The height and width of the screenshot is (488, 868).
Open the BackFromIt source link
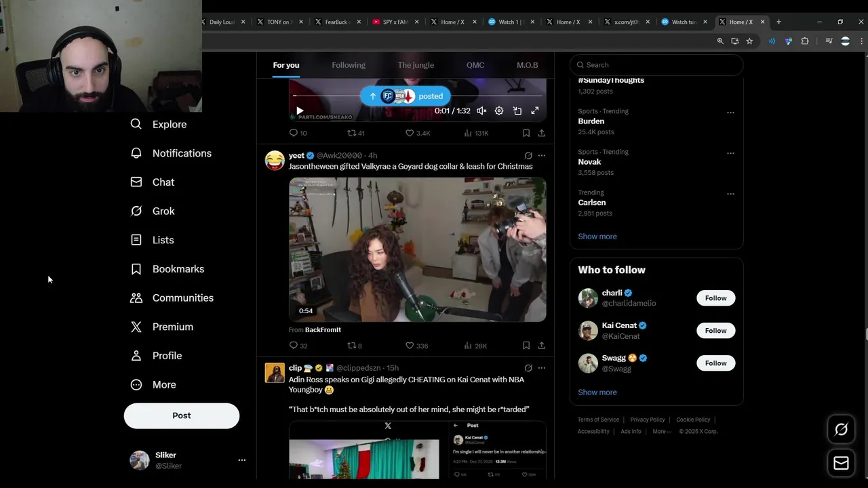pos(323,330)
